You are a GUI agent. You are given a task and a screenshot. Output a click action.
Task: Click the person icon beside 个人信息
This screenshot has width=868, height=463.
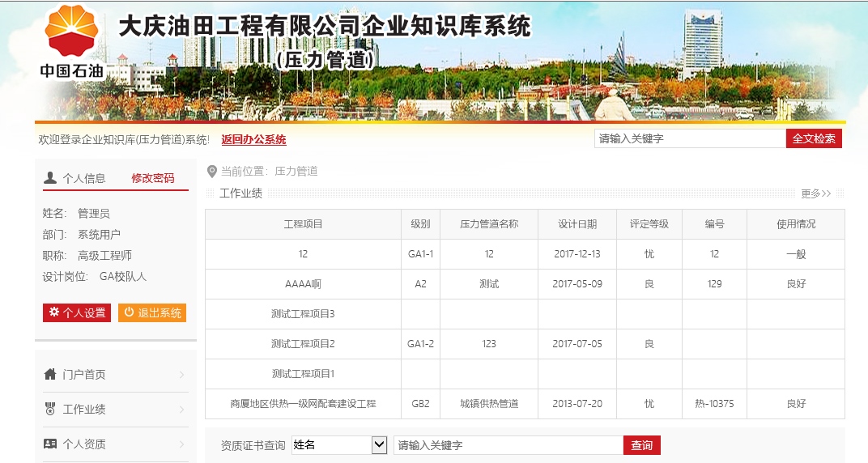point(50,178)
